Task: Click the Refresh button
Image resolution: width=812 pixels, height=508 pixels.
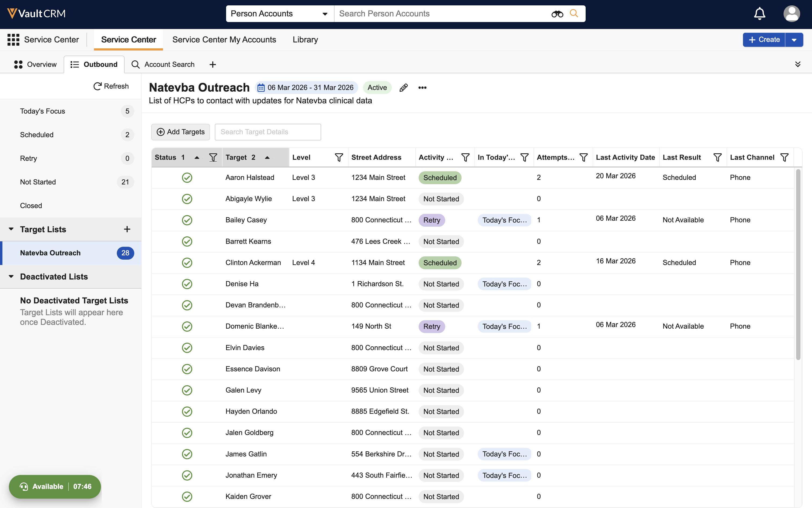Action: (111, 86)
